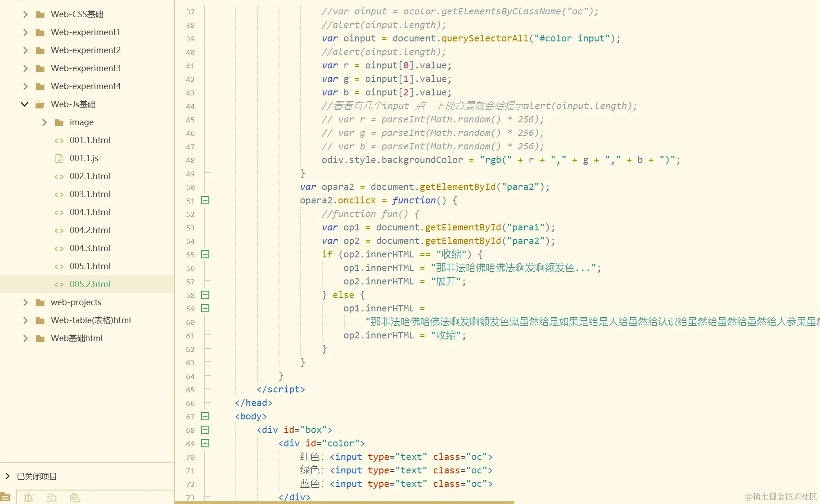Click the image folder icon

click(x=59, y=122)
